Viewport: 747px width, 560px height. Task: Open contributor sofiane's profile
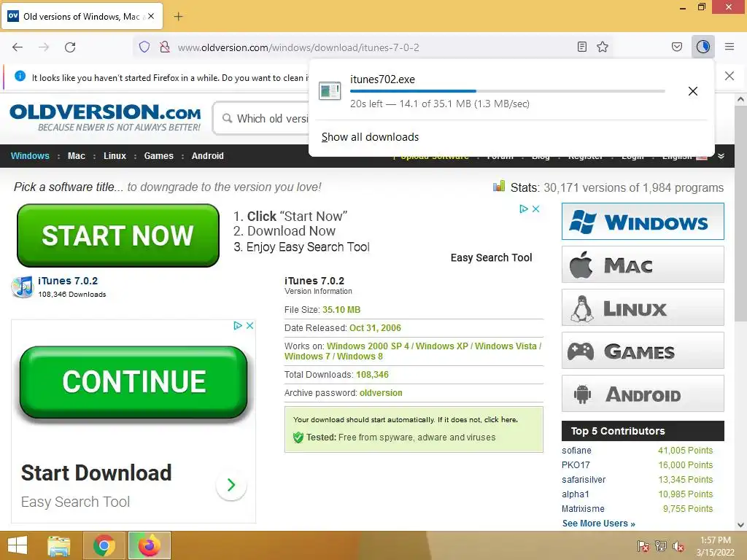(x=576, y=451)
